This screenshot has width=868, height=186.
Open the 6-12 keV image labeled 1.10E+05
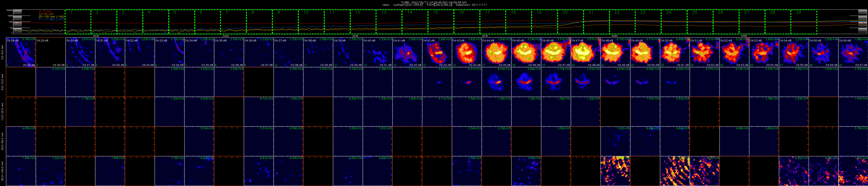tap(556, 82)
